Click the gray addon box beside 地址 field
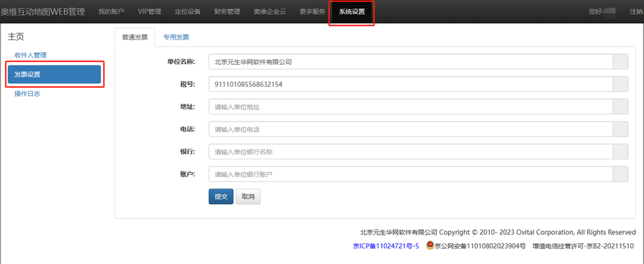This screenshot has width=644, height=264. (620, 107)
